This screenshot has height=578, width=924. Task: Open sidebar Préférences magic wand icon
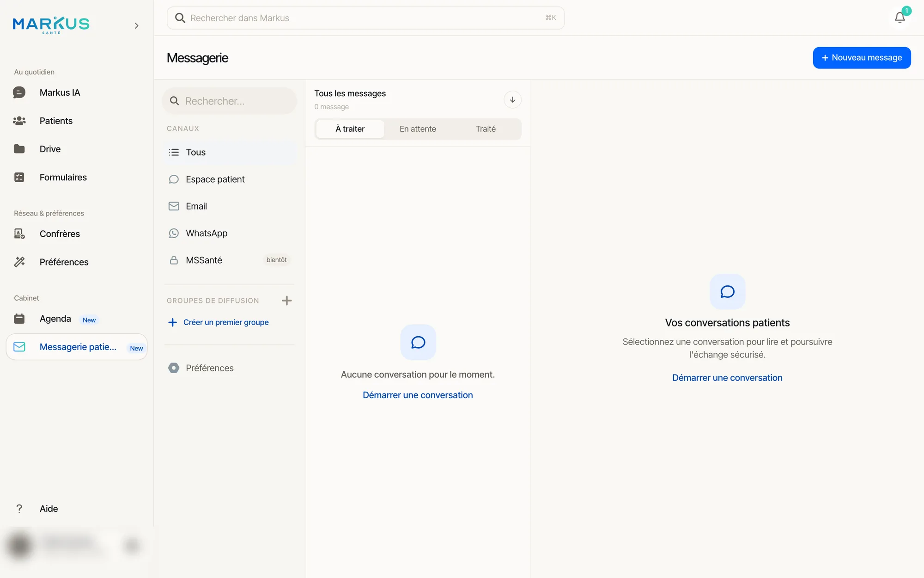[19, 262]
